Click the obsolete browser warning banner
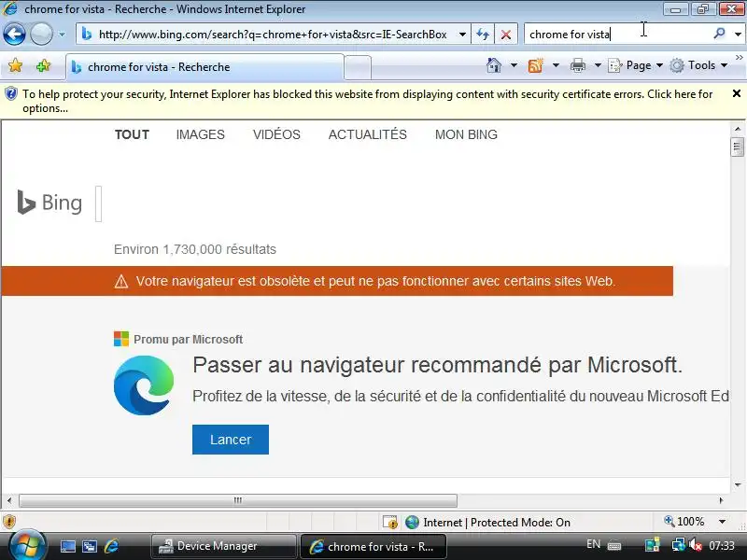This screenshot has height=560, width=747. coord(337,281)
